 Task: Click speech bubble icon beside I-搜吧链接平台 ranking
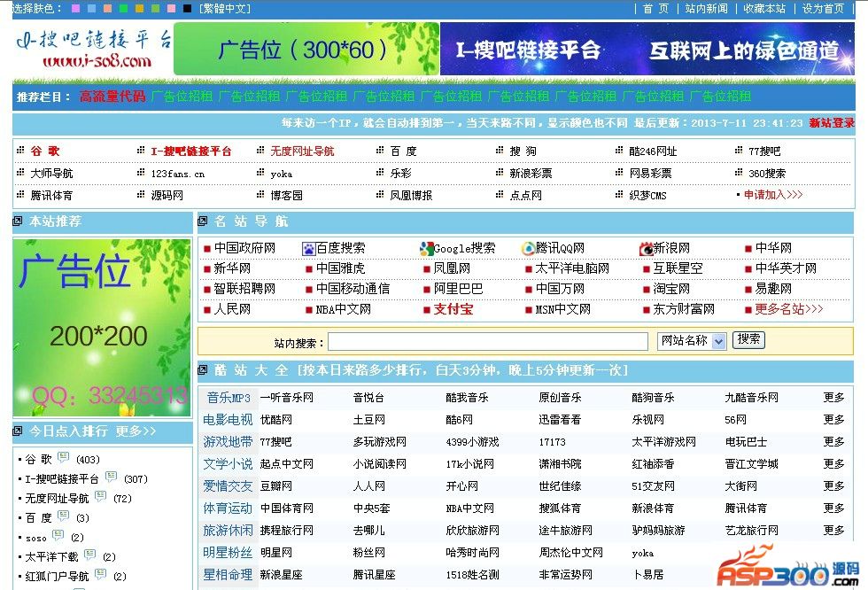112,476
